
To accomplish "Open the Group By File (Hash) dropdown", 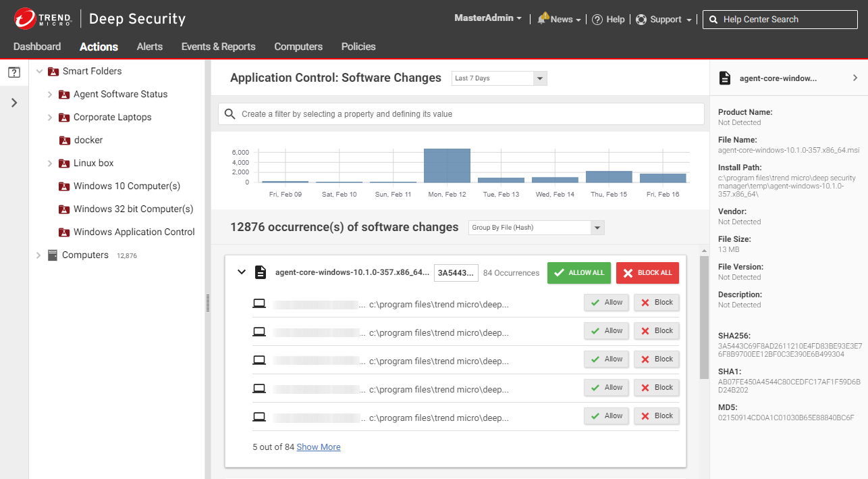I will click(x=536, y=228).
